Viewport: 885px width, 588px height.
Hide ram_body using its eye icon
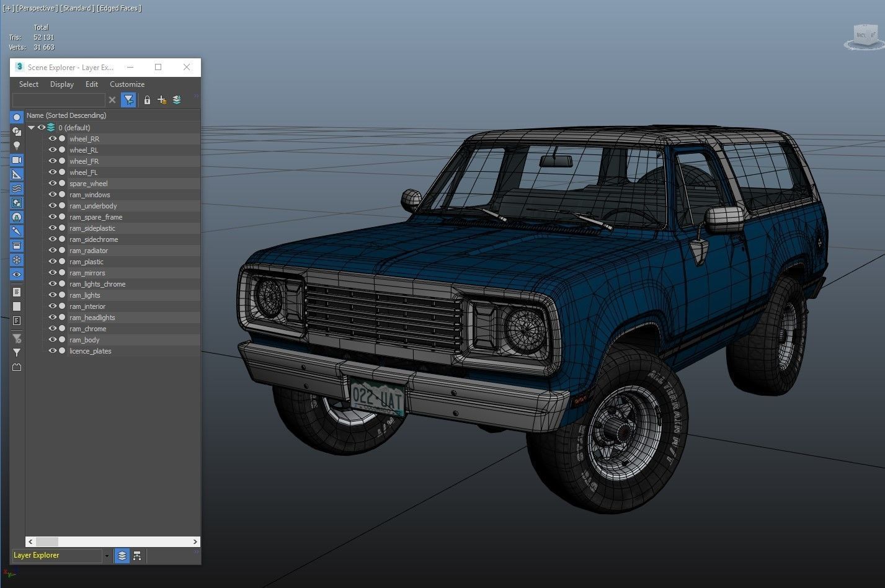point(53,340)
